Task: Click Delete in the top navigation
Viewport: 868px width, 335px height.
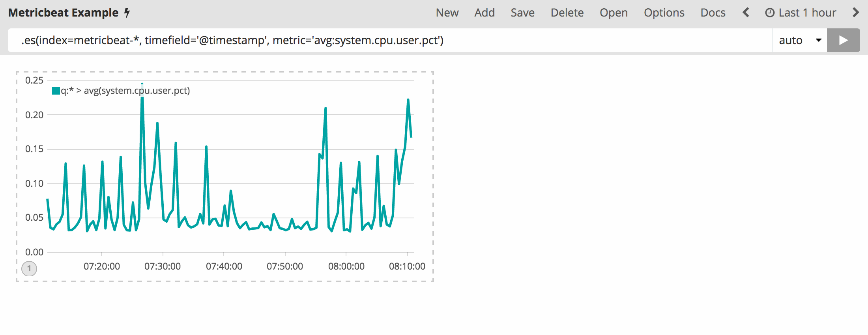Action: coord(567,13)
